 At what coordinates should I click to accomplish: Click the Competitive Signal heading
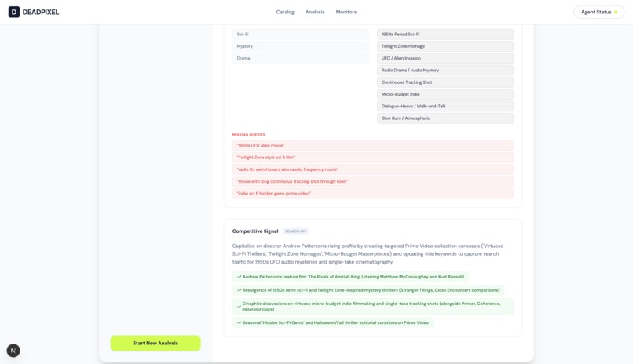(x=255, y=231)
